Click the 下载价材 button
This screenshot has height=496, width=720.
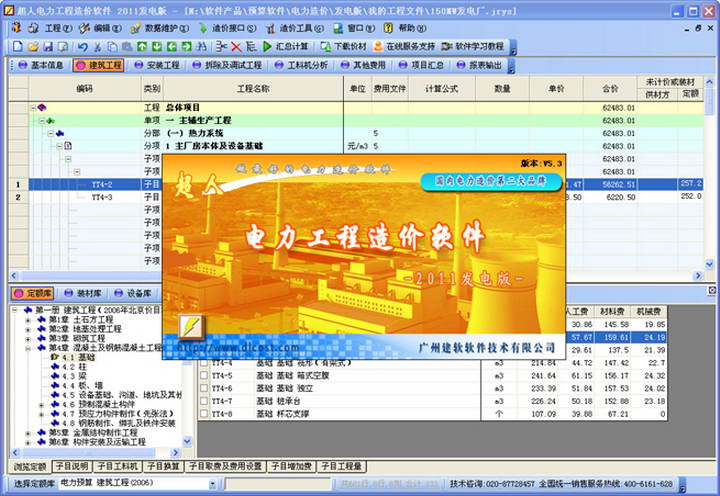point(344,46)
